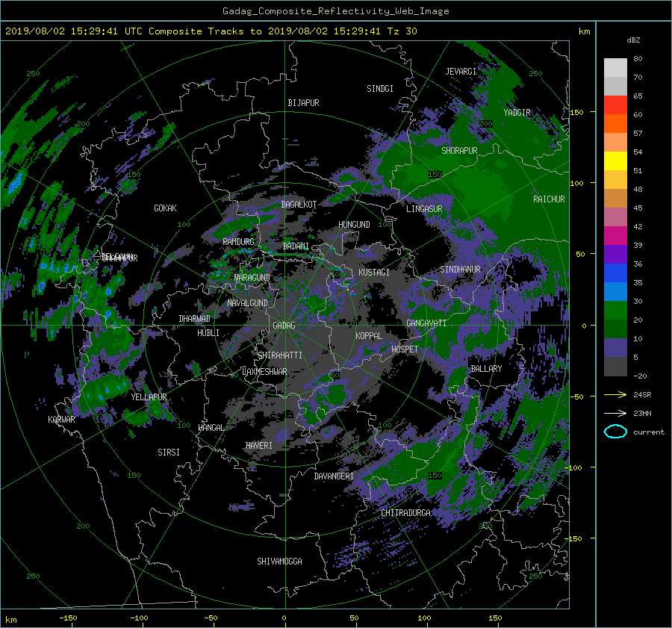The width and height of the screenshot is (672, 628).
Task: Click the Gadag_Composite_Reflectivity_Web_Image title
Action: [335, 11]
